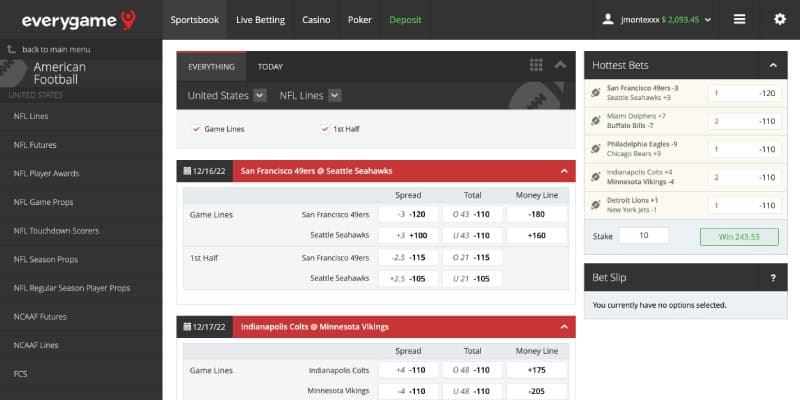This screenshot has width=800, height=400.
Task: Open Bet Slip help question mark
Action: (773, 278)
